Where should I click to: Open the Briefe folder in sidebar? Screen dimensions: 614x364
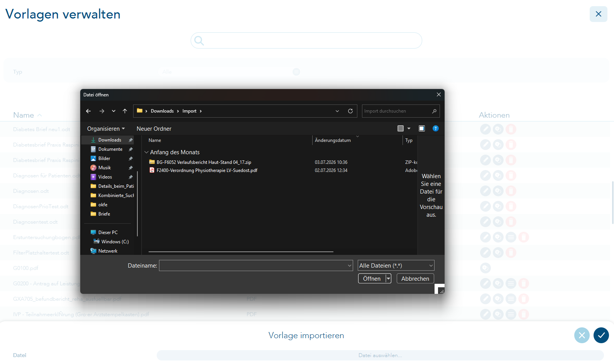[x=104, y=214]
